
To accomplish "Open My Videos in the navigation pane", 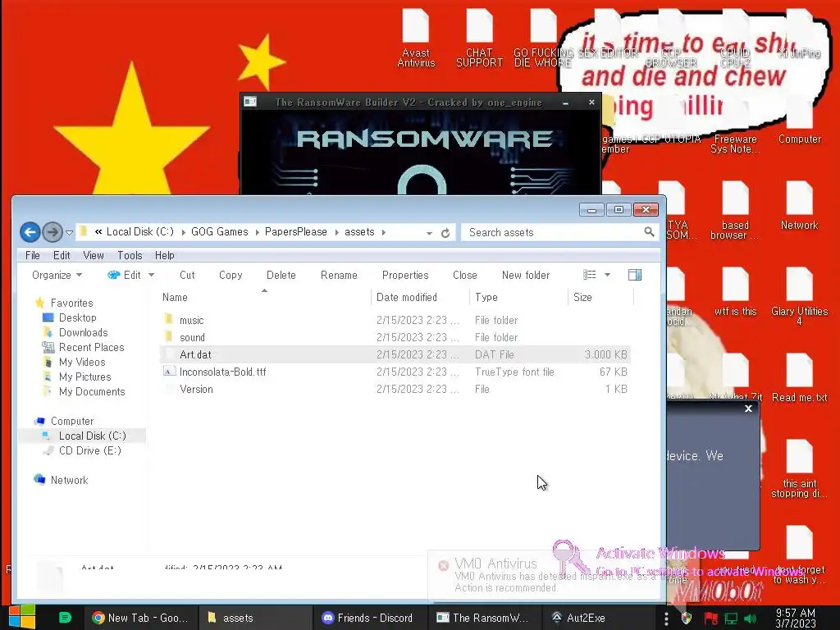I will 82,362.
